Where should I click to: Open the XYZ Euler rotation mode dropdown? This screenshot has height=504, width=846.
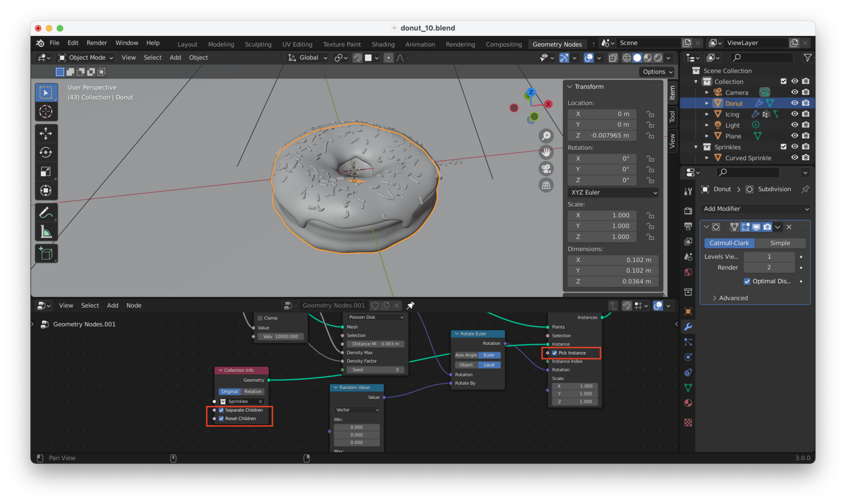613,192
